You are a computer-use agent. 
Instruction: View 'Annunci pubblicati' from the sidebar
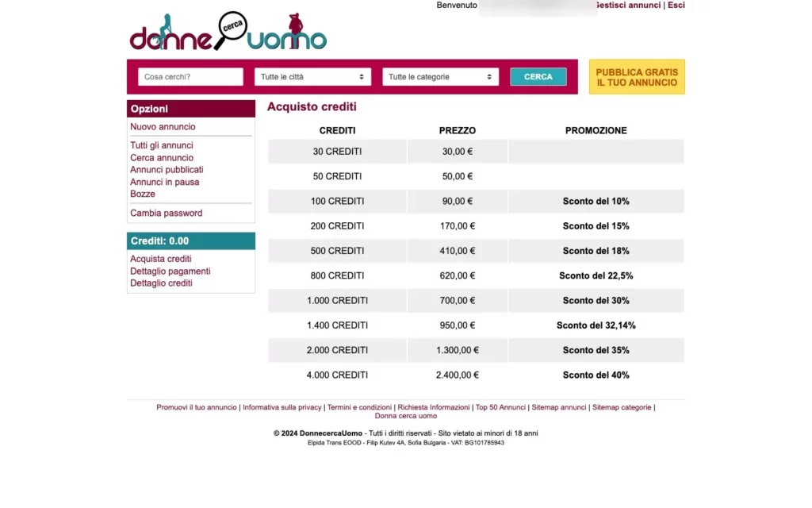click(x=167, y=170)
